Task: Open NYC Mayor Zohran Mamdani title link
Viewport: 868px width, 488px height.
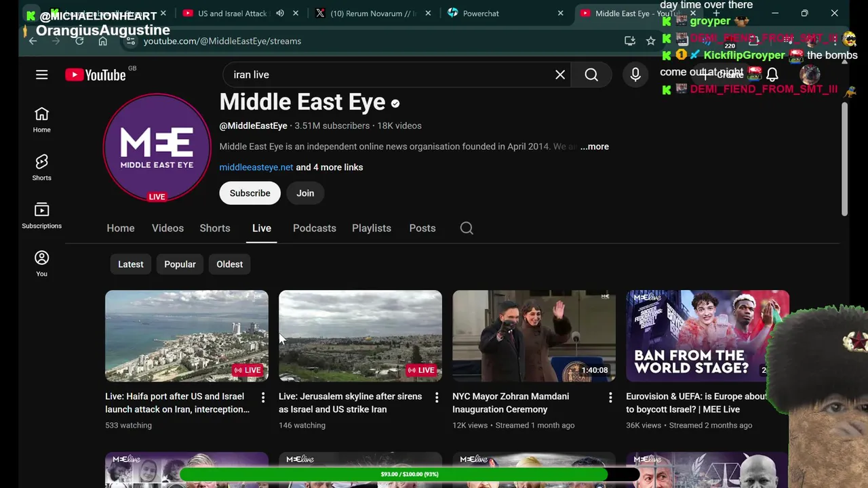Action: click(511, 403)
